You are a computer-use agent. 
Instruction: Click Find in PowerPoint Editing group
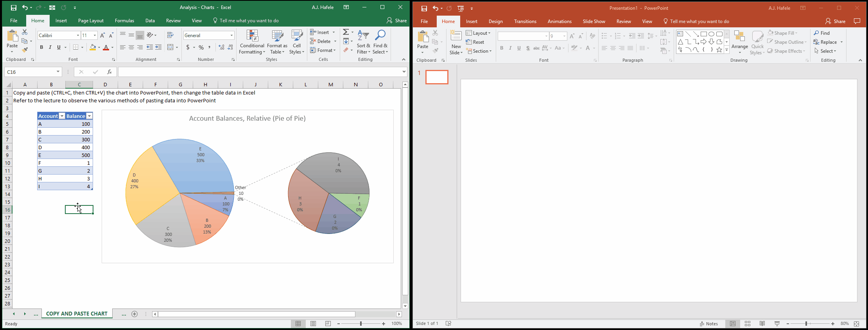[821, 33]
